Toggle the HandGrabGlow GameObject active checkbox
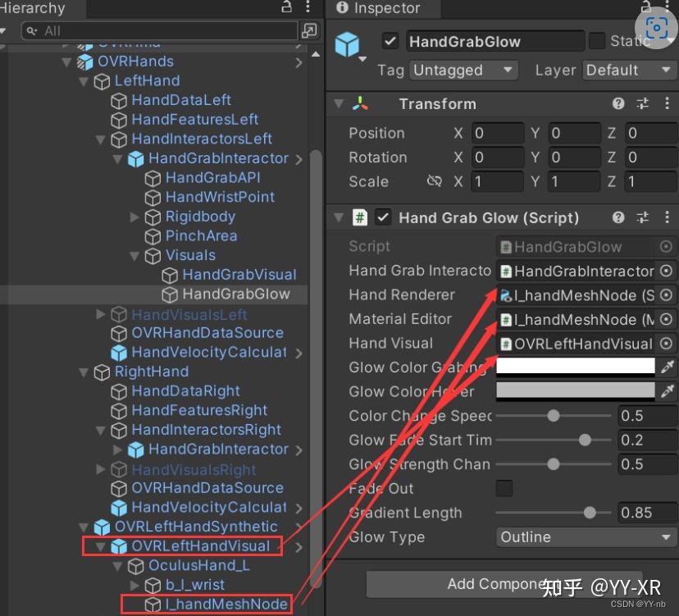The height and width of the screenshot is (616, 679). coord(390,42)
